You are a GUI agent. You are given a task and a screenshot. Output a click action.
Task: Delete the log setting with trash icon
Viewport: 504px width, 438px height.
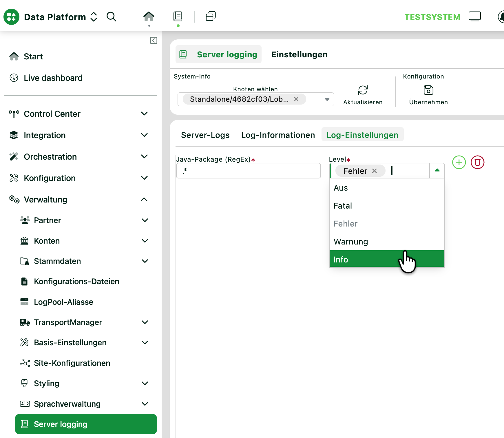click(478, 162)
